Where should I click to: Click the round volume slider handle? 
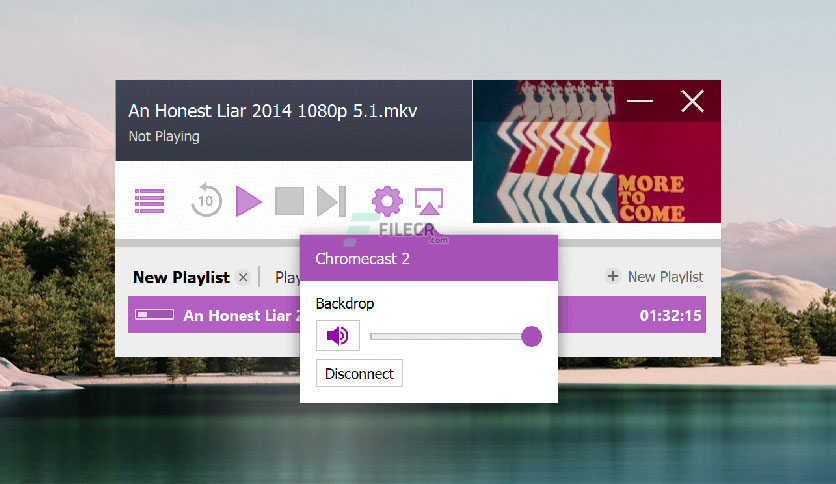click(x=531, y=336)
